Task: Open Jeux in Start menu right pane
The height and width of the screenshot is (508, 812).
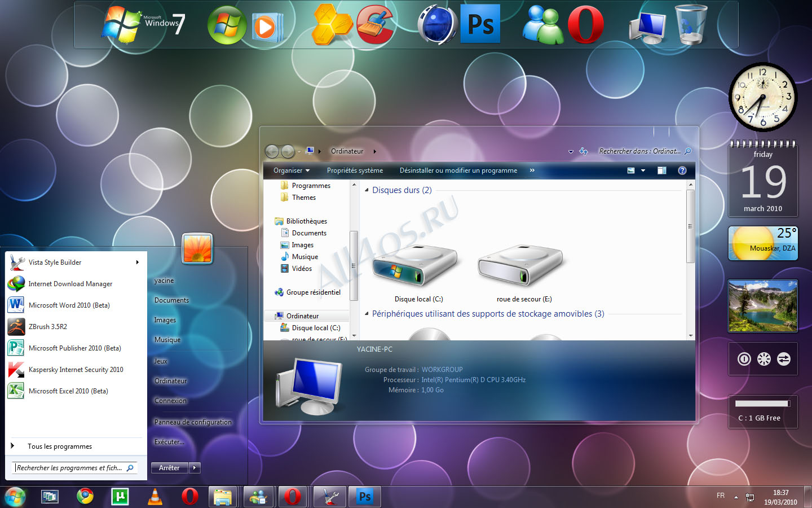Action: (161, 361)
